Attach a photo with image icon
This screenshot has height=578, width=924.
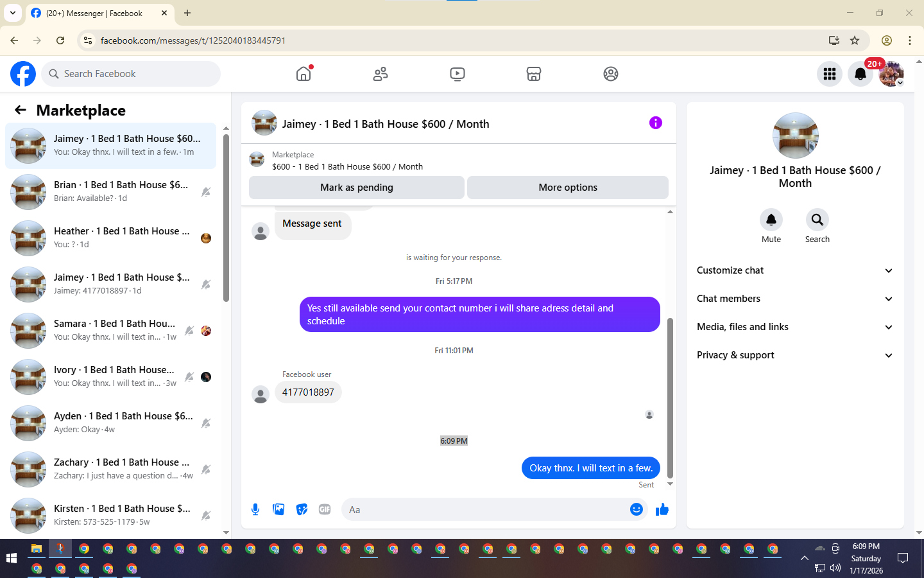coord(278,509)
